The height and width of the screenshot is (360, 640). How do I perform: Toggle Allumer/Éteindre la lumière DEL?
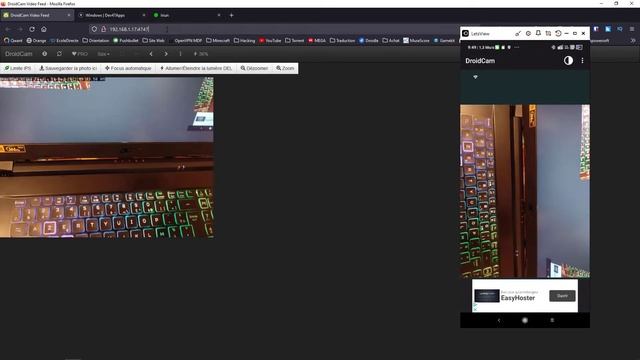tap(196, 68)
